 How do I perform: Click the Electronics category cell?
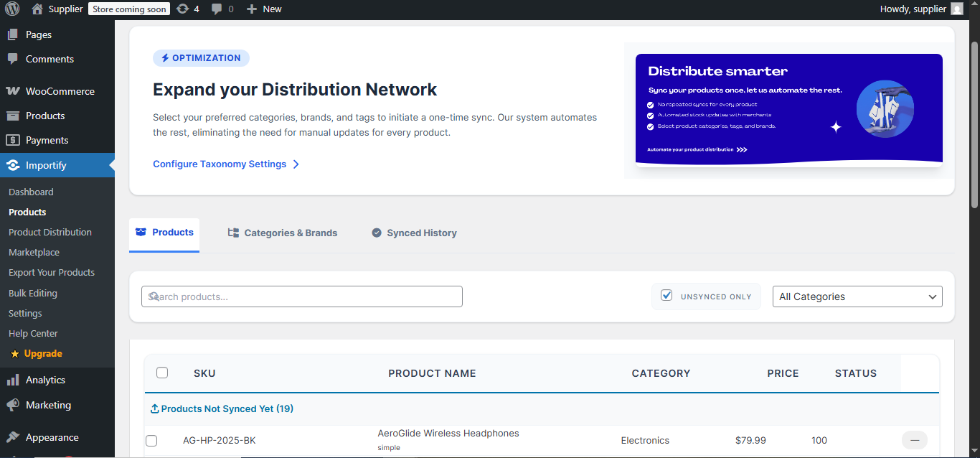[x=645, y=441]
